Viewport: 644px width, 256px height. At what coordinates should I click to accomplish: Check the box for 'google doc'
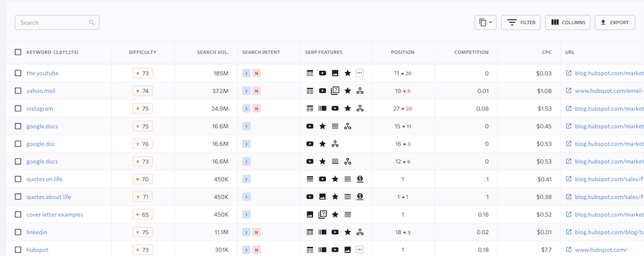pos(18,144)
